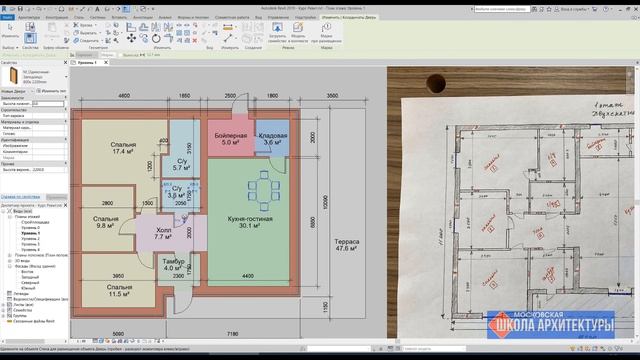
Task: Open 'Стройплощадка' floor plan in browser
Action: coord(36,222)
